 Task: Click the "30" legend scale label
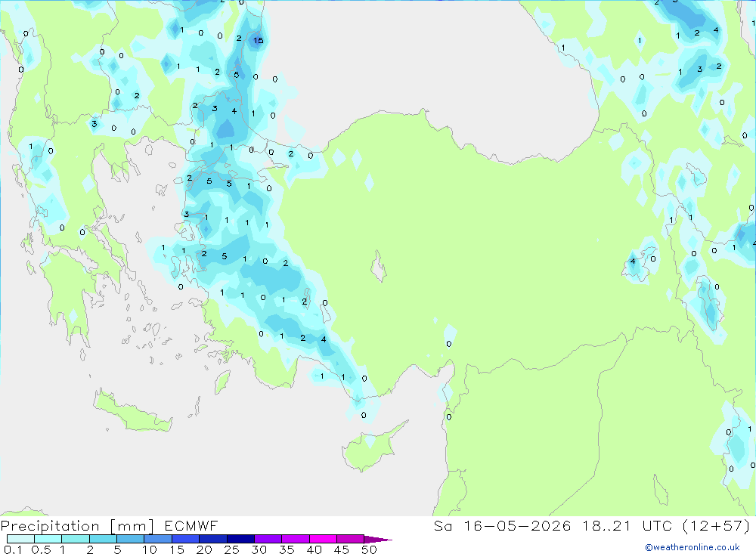coord(259,549)
